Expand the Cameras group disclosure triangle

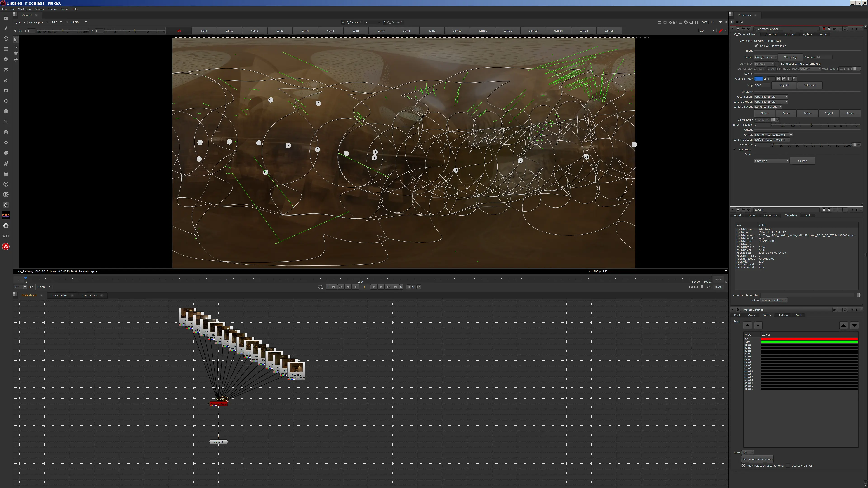pyautogui.click(x=735, y=149)
